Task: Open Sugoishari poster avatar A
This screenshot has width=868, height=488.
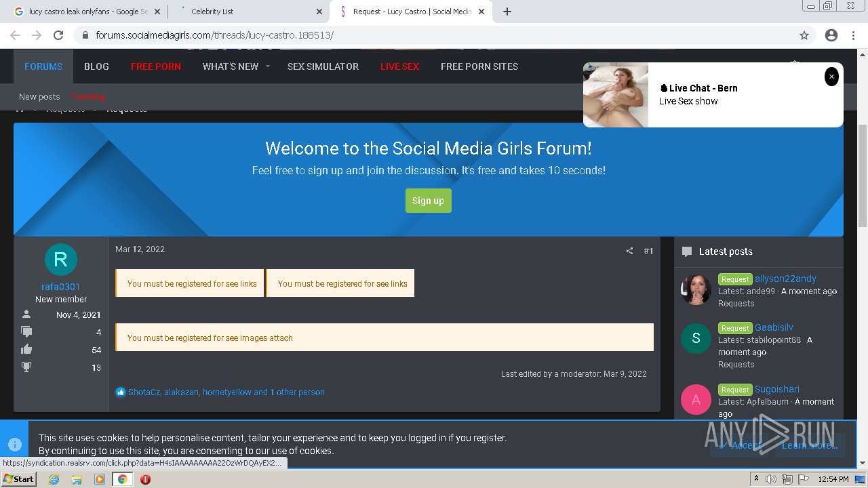Action: click(696, 400)
